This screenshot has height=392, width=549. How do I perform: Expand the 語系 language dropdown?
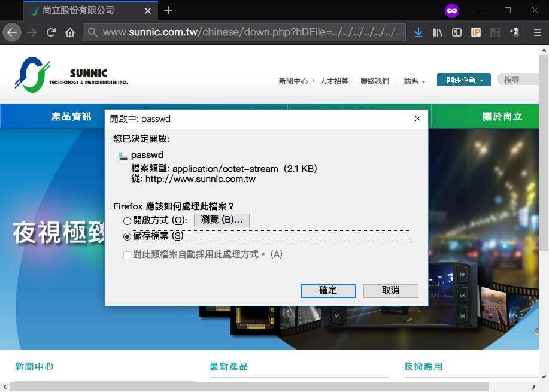click(414, 81)
